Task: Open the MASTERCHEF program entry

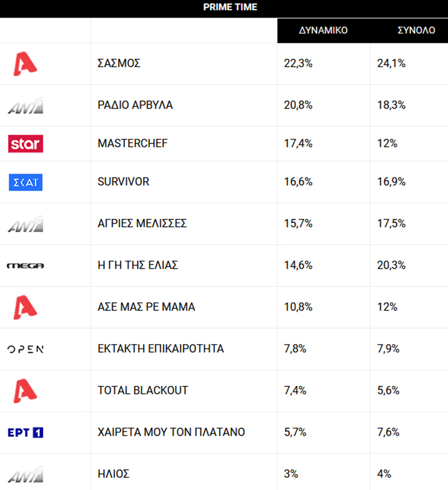Action: tap(133, 143)
